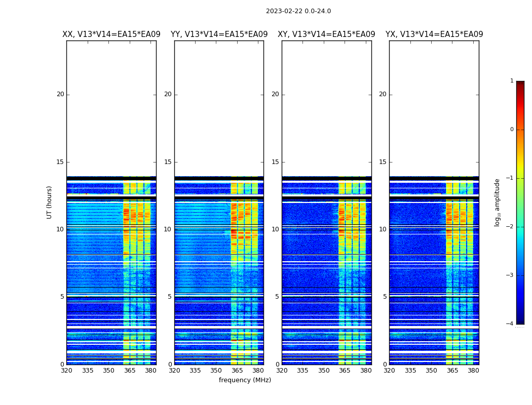532x405 pixels.
Task: Click the log10 amplitude colorbar label
Action: pos(498,202)
